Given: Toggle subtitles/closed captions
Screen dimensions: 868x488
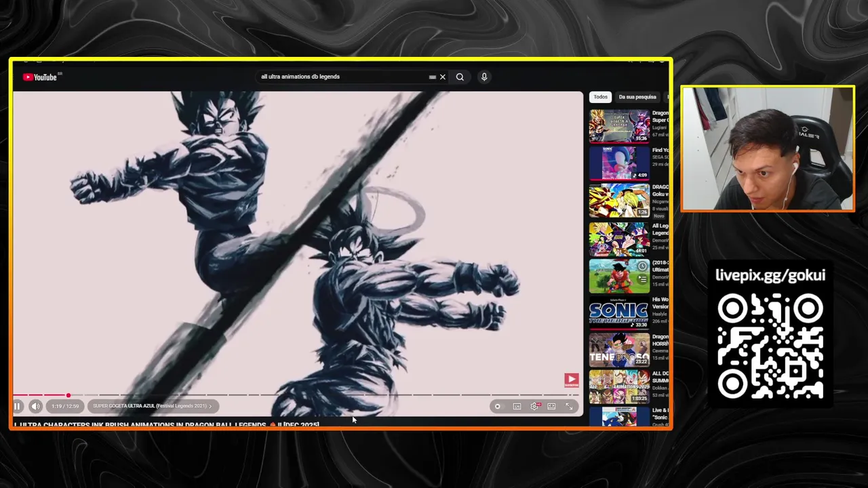Looking at the screenshot, I should pyautogui.click(x=517, y=407).
